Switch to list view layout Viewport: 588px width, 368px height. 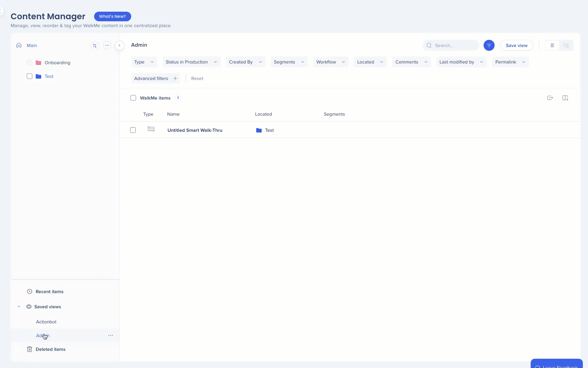coord(552,45)
